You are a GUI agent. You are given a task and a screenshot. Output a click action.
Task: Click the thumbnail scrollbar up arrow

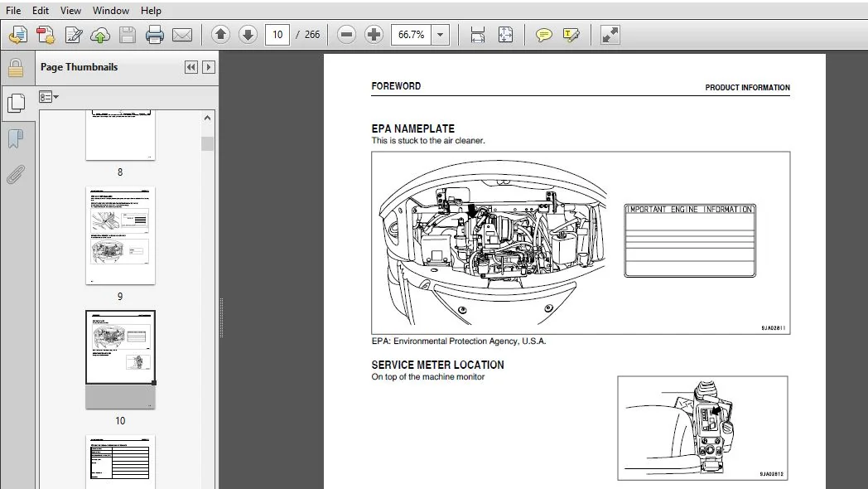click(x=208, y=118)
